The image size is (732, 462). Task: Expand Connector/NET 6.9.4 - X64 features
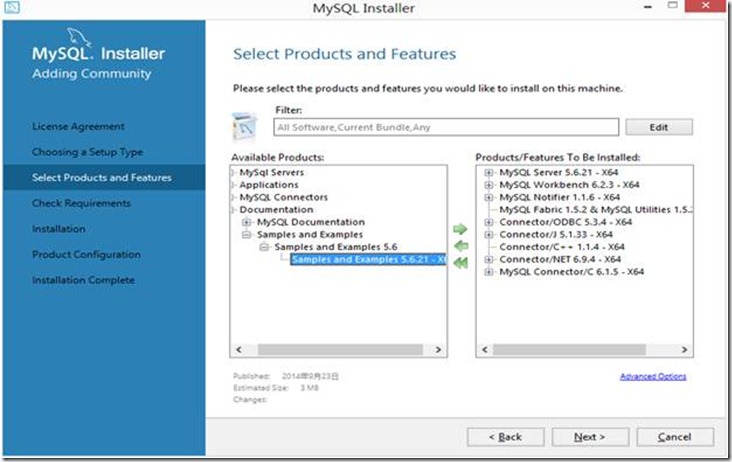pyautogui.click(x=489, y=259)
